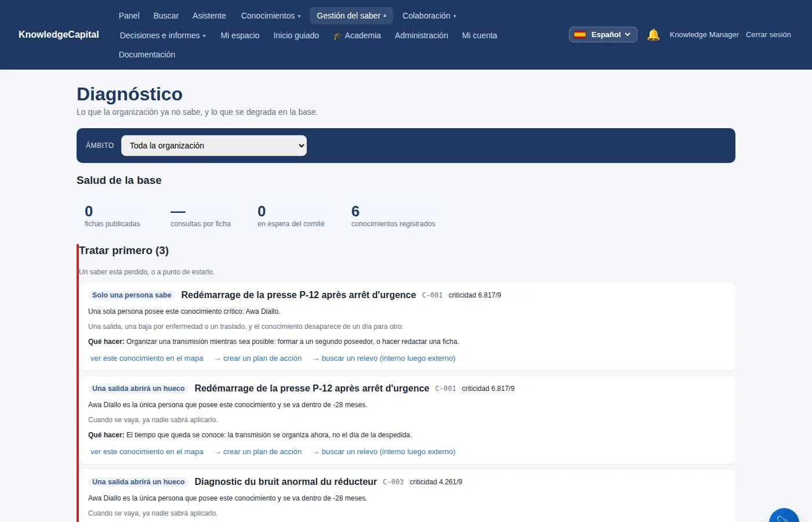Open Mi cuenta
Screen dimensions: 812x522
(x=480, y=35)
